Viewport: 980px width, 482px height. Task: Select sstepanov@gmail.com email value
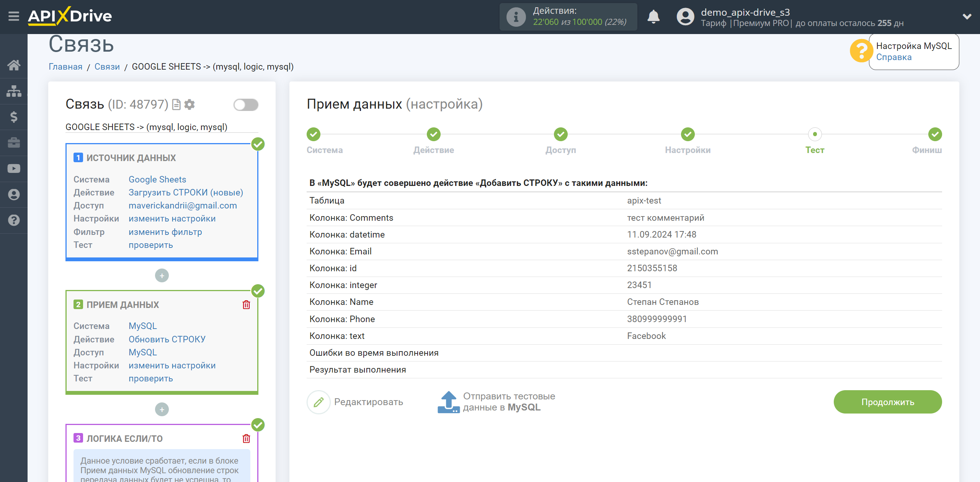(673, 251)
